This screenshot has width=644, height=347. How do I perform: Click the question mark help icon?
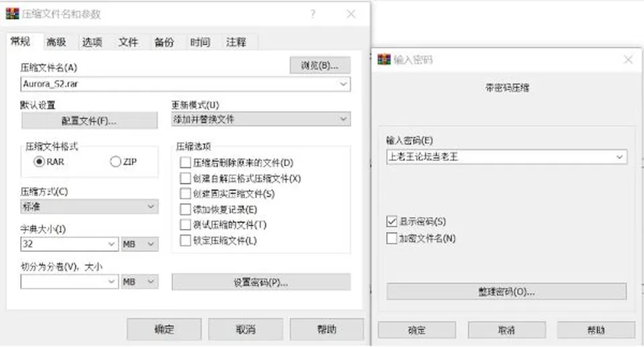point(313,14)
